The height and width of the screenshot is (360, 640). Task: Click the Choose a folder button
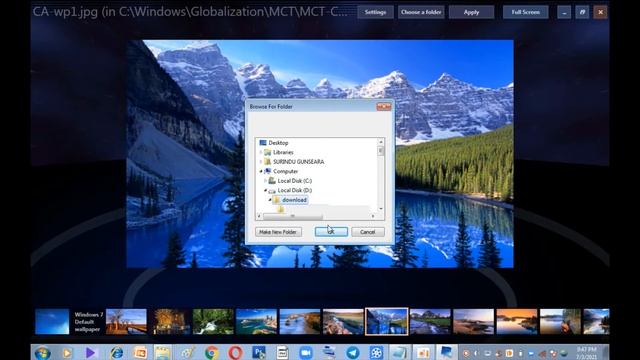point(421,12)
